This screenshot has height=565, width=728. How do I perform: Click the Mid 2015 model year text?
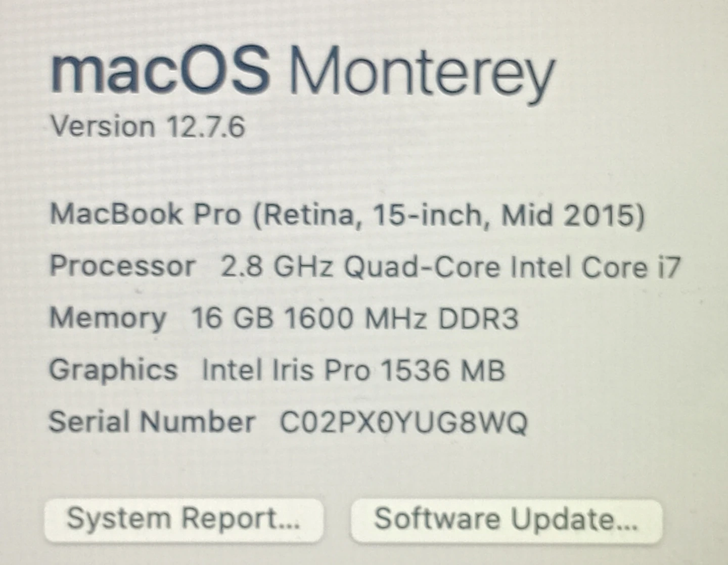point(572,215)
